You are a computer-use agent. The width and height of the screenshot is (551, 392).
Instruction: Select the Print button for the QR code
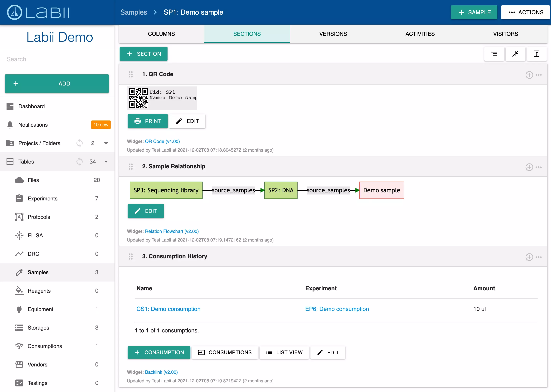point(148,121)
